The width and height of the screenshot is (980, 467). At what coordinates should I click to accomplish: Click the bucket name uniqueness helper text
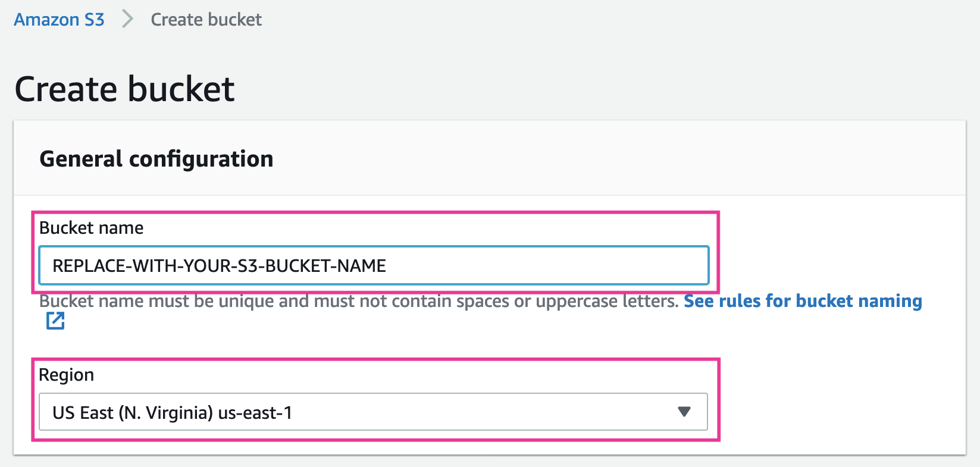(359, 301)
